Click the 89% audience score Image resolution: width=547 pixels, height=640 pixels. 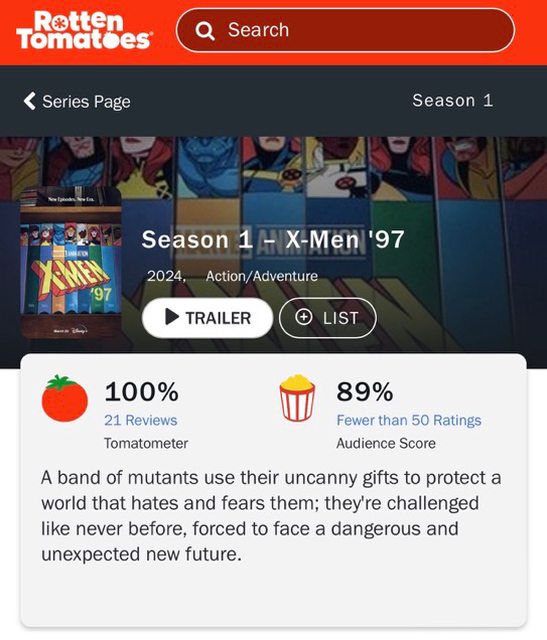click(365, 392)
